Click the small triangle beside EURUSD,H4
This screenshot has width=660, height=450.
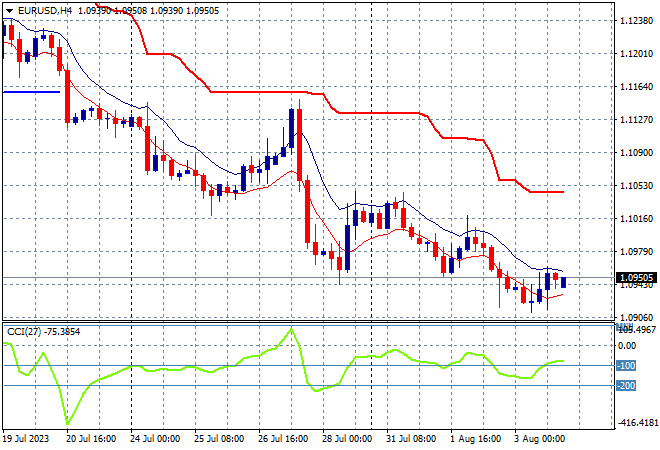9,11
